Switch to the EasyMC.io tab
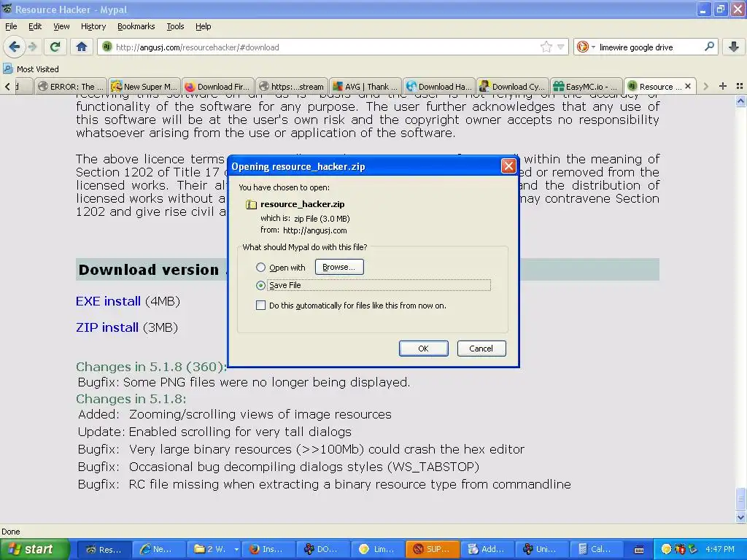 [x=586, y=86]
